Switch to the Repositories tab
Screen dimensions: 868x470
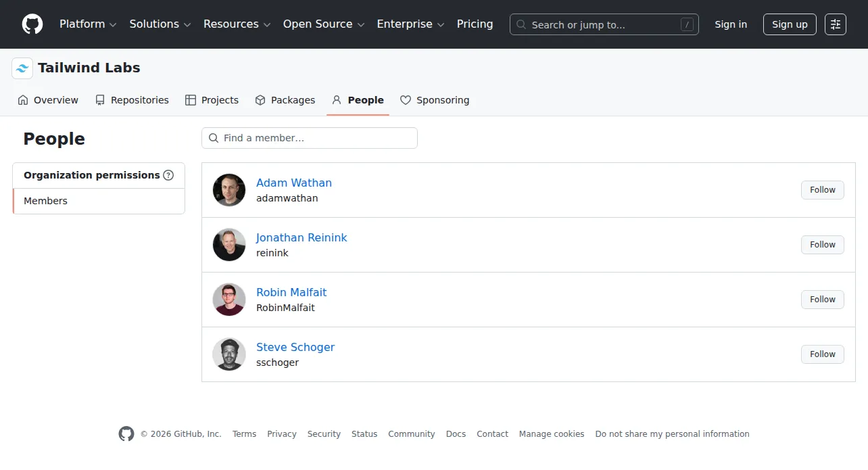[x=132, y=100]
